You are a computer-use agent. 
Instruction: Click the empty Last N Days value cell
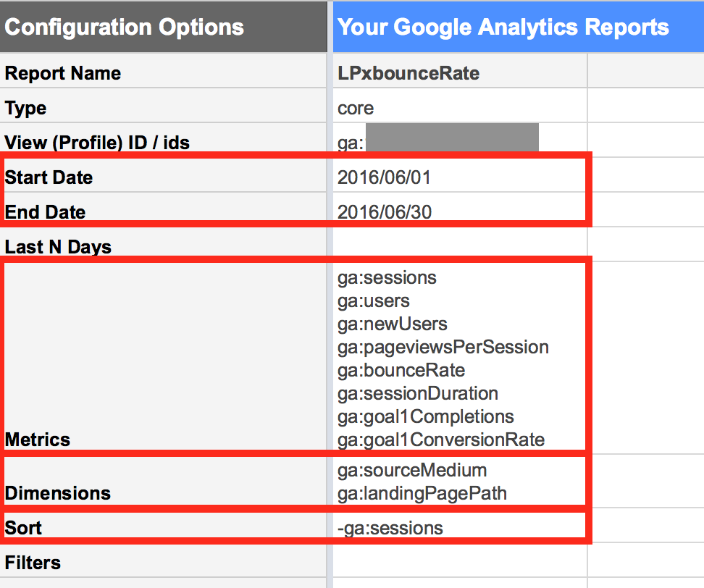(460, 244)
